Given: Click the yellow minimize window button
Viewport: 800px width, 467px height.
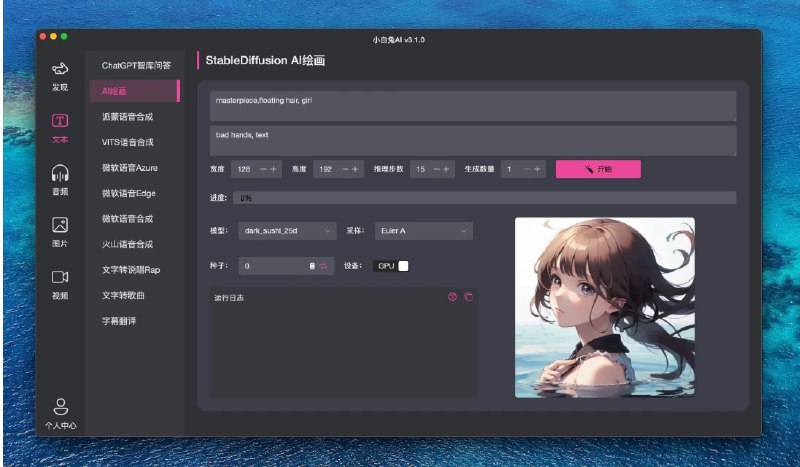Looking at the screenshot, I should (x=54, y=36).
